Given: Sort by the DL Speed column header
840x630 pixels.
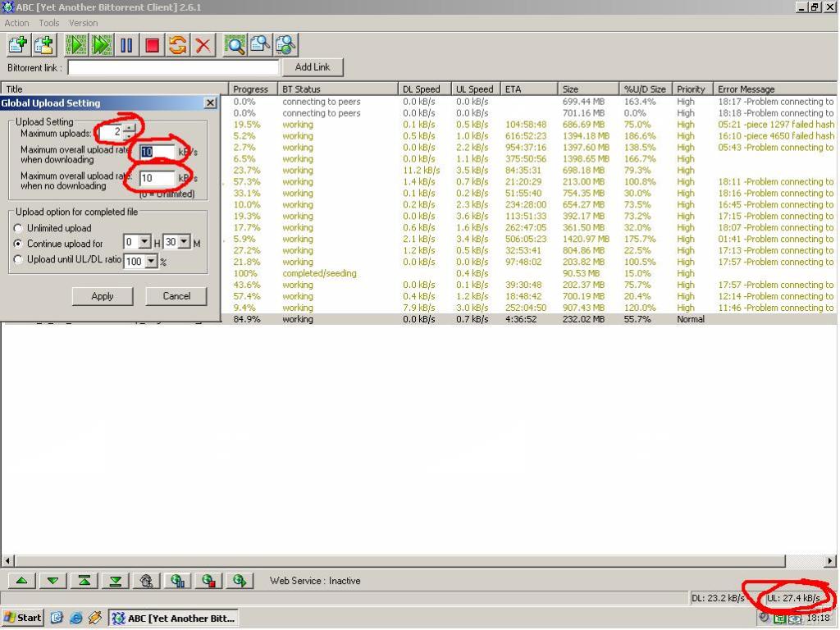Looking at the screenshot, I should (424, 89).
